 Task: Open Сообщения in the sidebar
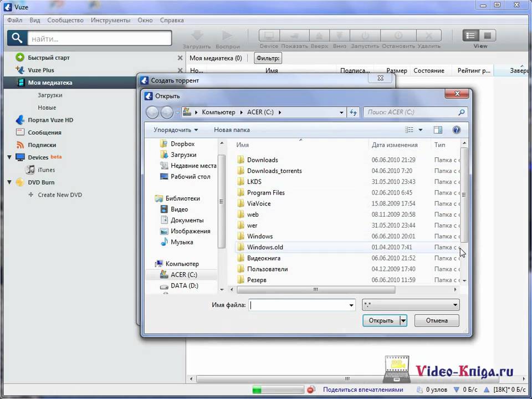coord(44,132)
